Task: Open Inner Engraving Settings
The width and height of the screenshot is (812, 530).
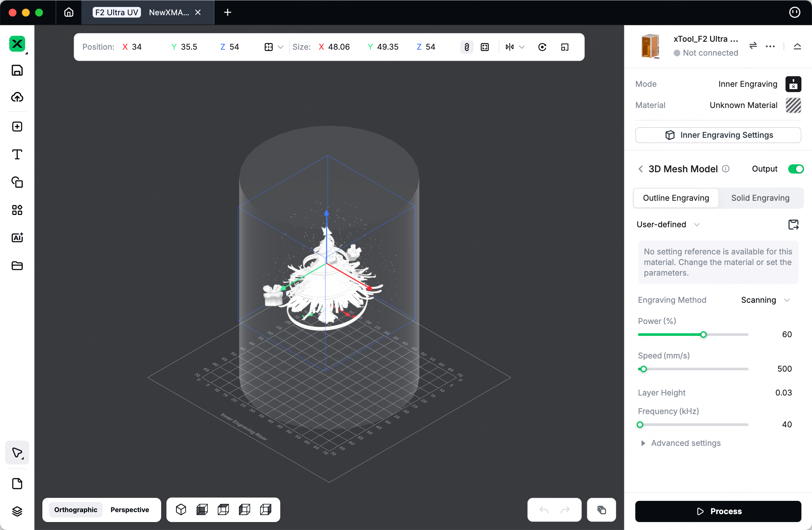Action: click(718, 135)
